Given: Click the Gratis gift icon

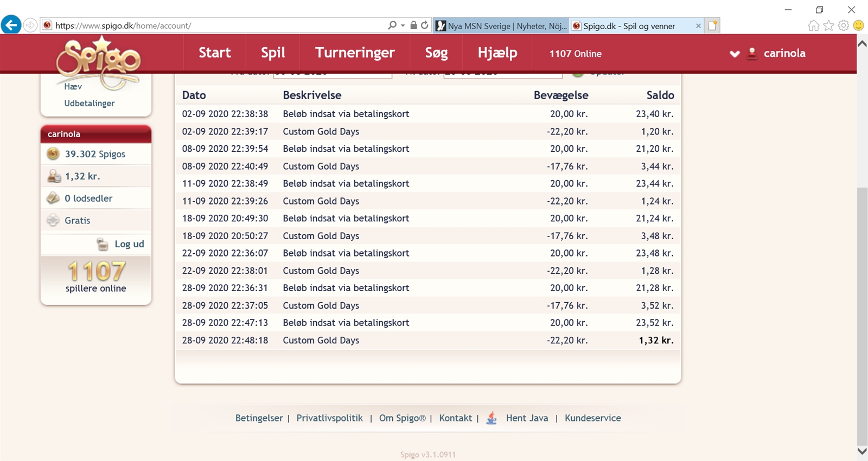Looking at the screenshot, I should (53, 220).
